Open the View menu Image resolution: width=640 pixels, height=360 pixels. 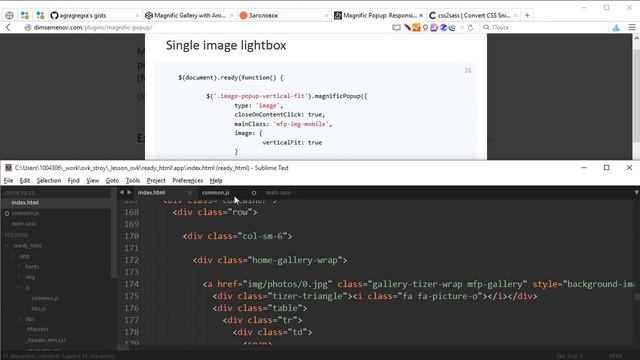(x=93, y=180)
